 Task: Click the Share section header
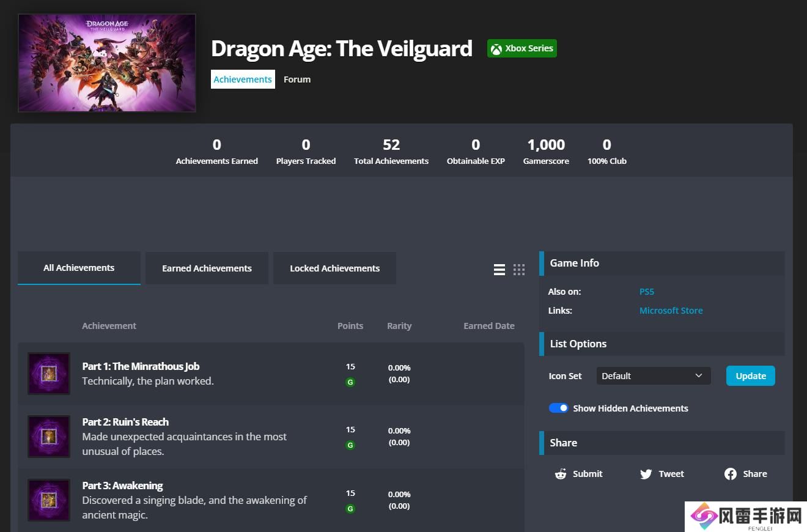coord(662,443)
